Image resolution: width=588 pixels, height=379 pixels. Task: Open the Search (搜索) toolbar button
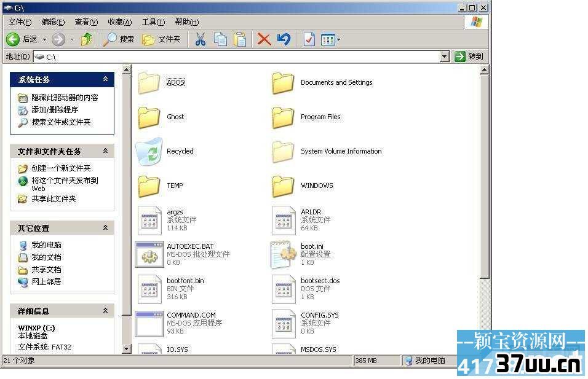119,39
